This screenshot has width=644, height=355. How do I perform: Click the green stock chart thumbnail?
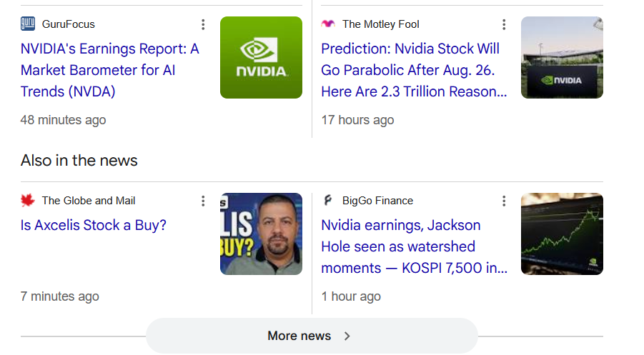coord(562,234)
